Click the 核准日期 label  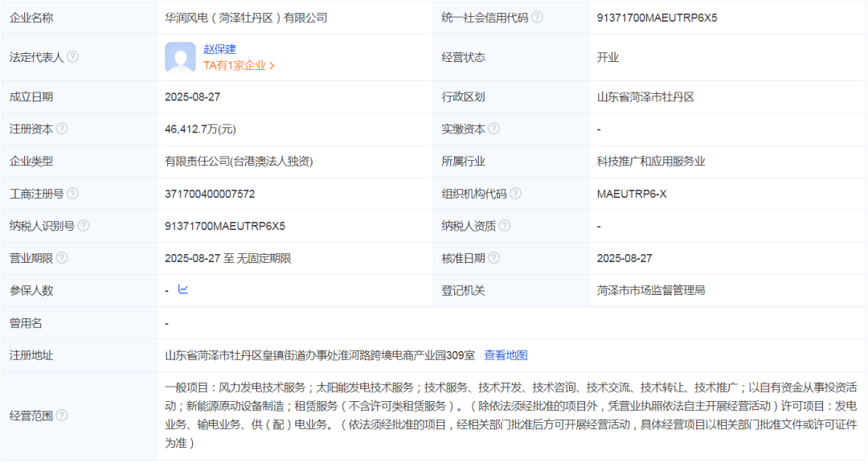[464, 258]
